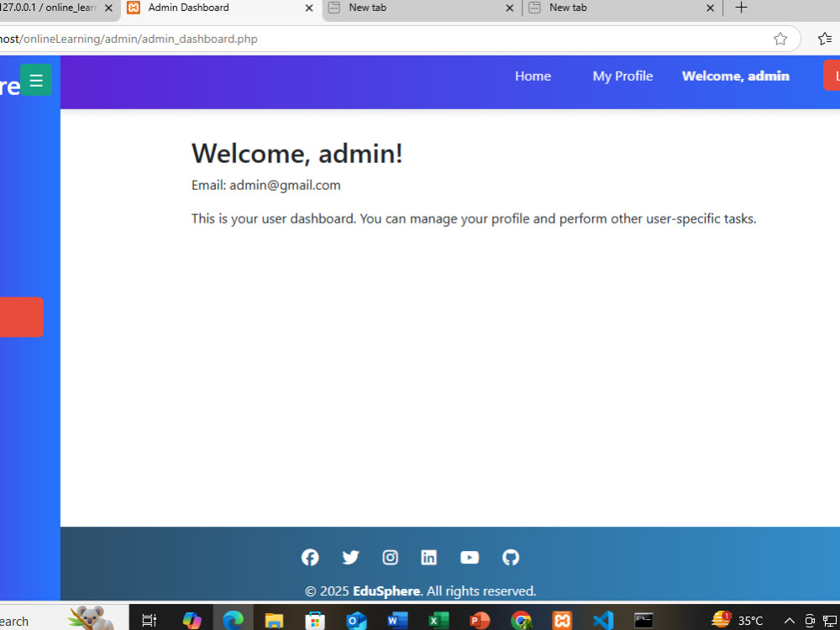Click the EduSphere copyright footer text
The height and width of the screenshot is (630, 840).
421,591
